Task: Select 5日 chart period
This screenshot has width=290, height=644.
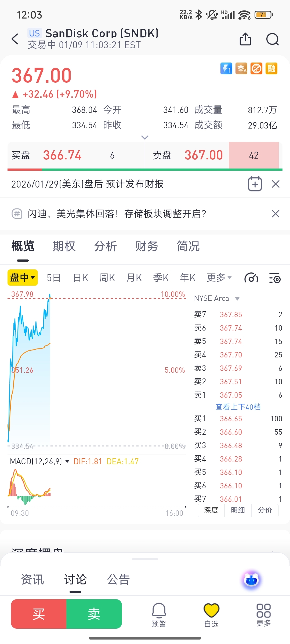Action: point(54,277)
